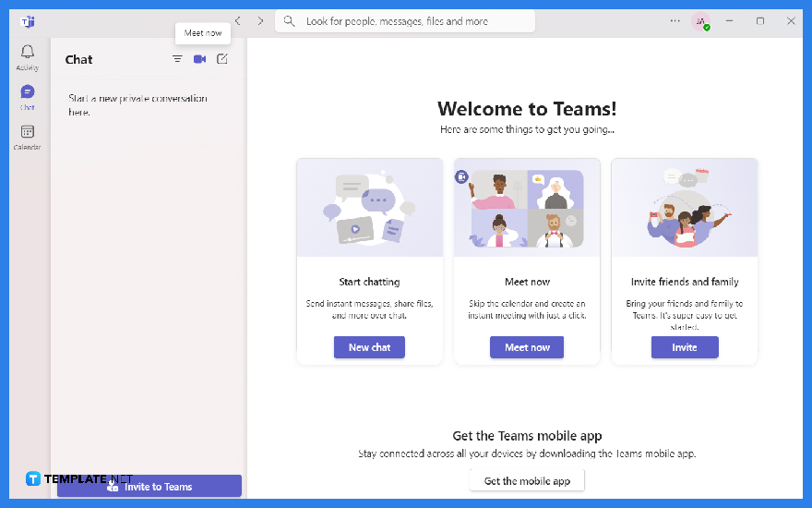Screen dimensions: 812x508
Task: Click the Invite friends and family title
Action: (685, 282)
